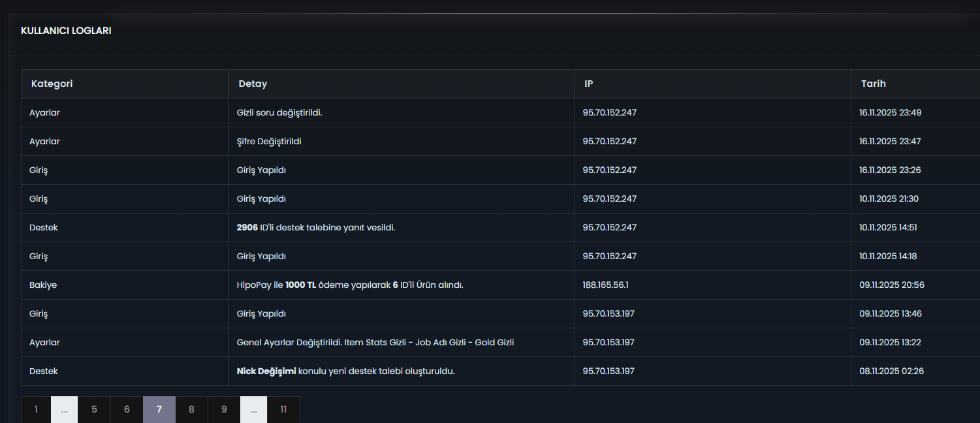Click the first ellipsis pagination item
Screen dimensions: 980x423
click(65, 409)
